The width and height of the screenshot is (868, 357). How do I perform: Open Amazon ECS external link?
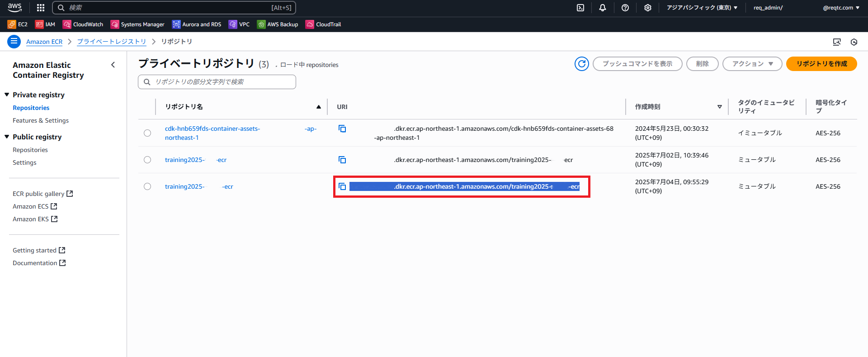pyautogui.click(x=35, y=206)
